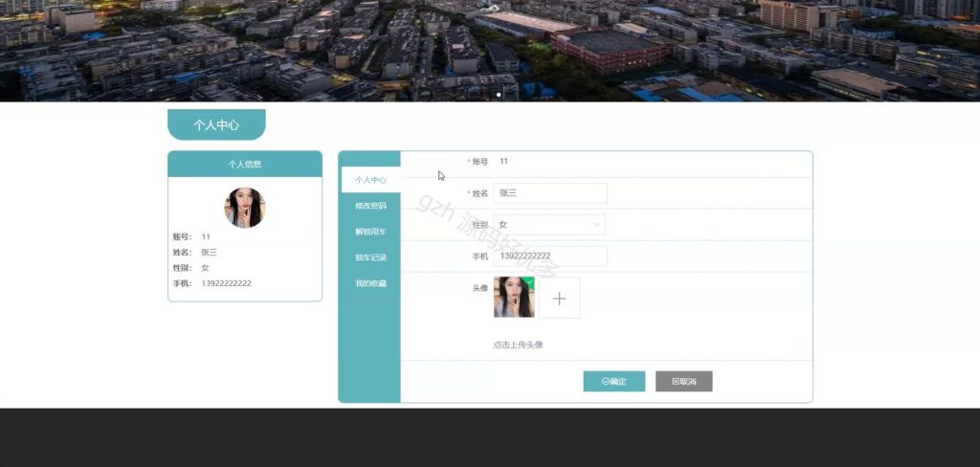
Task: Click the round profile avatar in 个人信息
Action: pos(245,209)
